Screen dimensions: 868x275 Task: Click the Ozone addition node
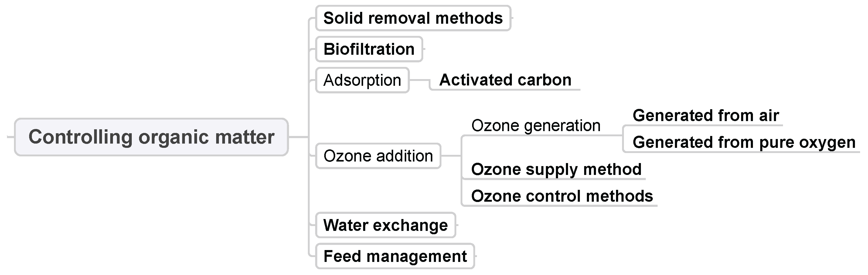(x=378, y=156)
